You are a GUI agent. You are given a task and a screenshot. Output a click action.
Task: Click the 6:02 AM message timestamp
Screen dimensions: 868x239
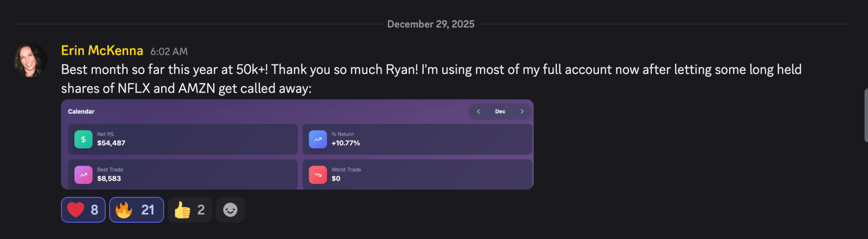point(169,52)
